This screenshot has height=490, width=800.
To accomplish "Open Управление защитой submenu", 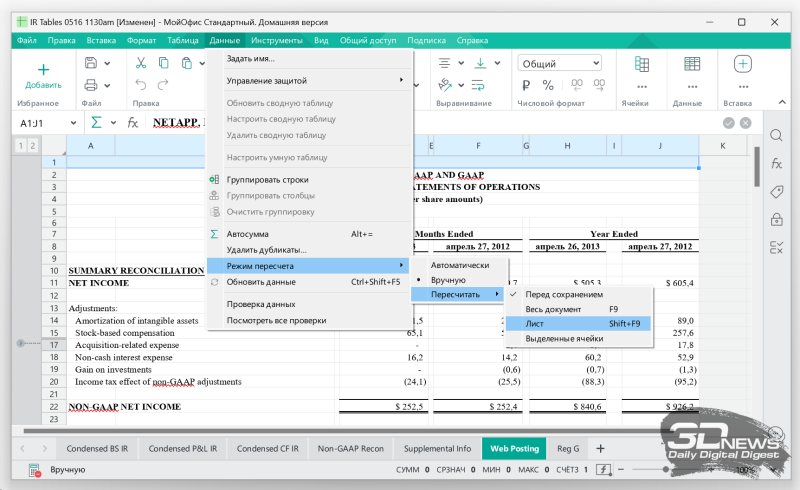I will point(309,81).
